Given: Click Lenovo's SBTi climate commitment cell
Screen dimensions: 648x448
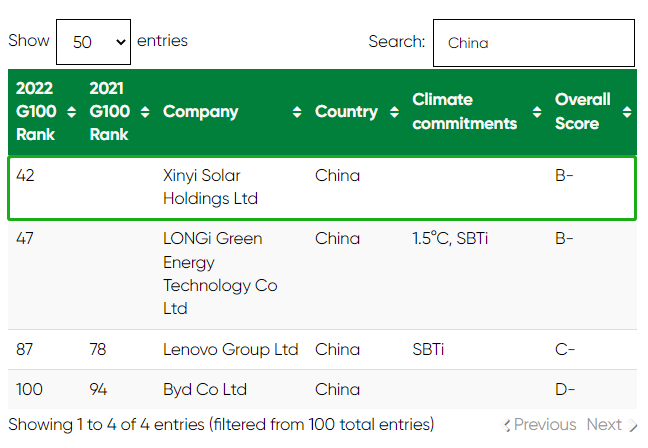Looking at the screenshot, I should (428, 350).
